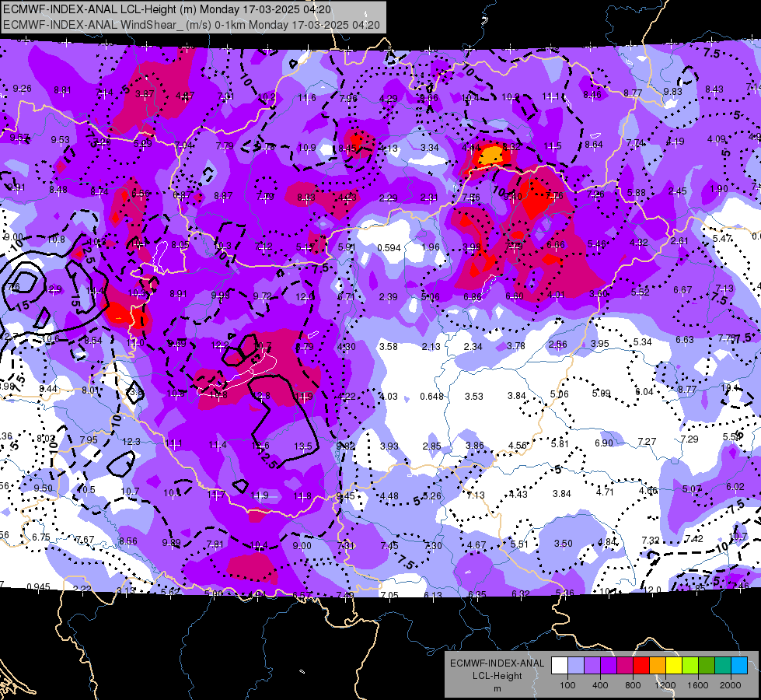The image size is (761, 700).
Task: Click the legend label '1600'
Action: [698, 685]
